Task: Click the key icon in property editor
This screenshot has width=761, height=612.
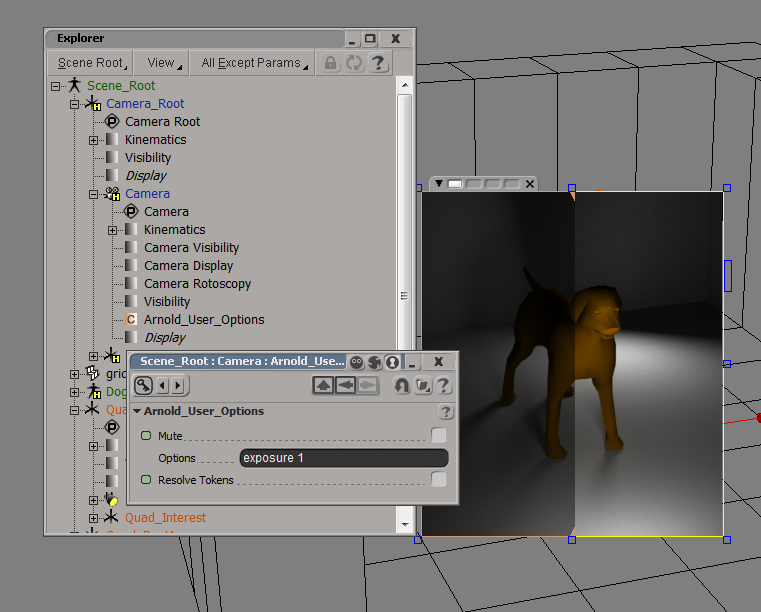Action: point(144,385)
